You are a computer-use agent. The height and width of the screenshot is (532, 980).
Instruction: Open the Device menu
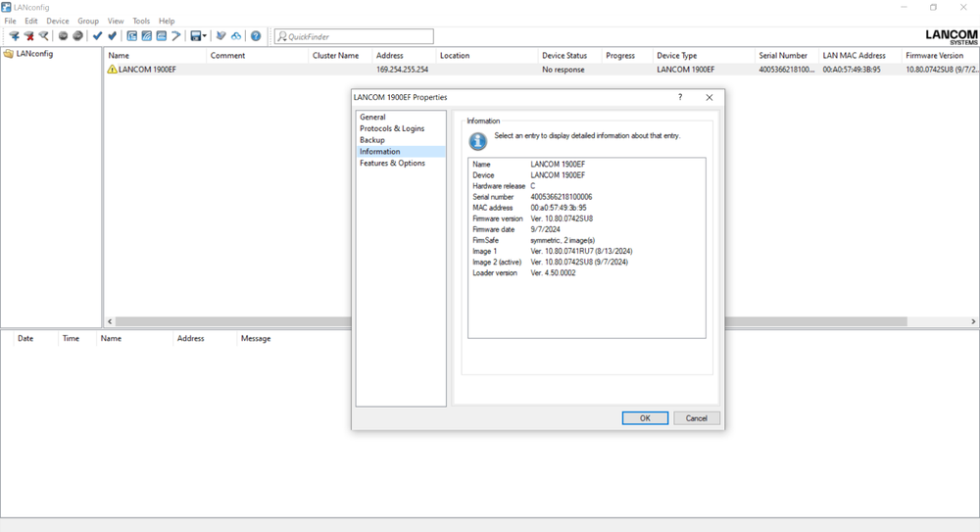tap(58, 21)
